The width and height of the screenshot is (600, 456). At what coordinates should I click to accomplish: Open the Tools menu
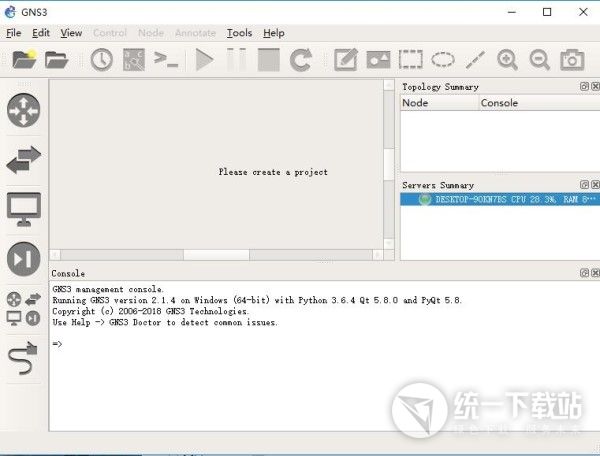[x=239, y=33]
